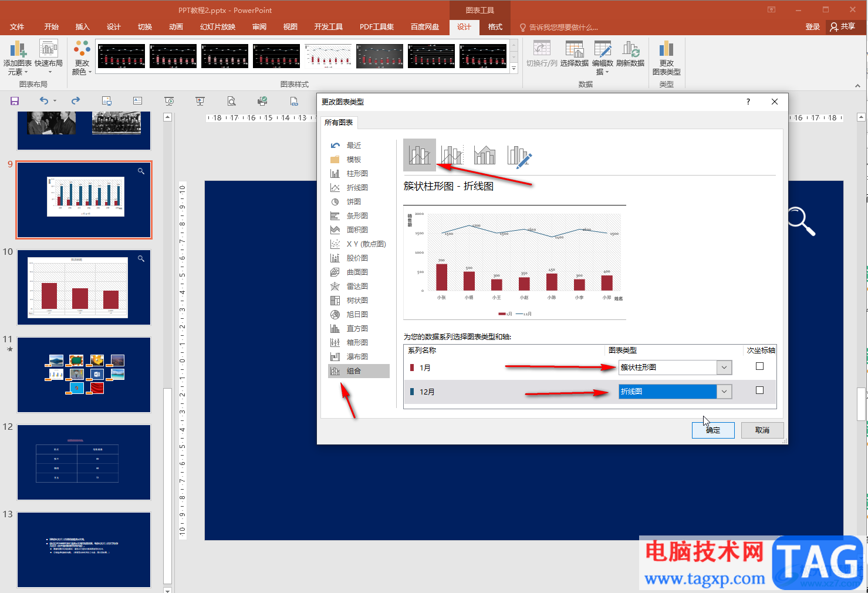Enable secondary axis for 1月 series
Viewport: 868px width, 593px height.
(x=759, y=366)
